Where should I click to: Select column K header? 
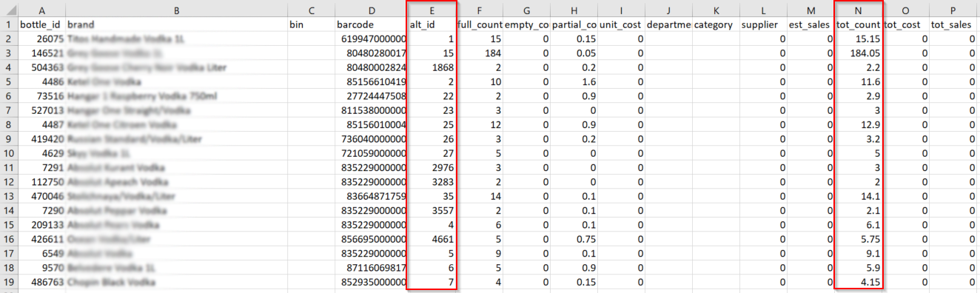716,10
